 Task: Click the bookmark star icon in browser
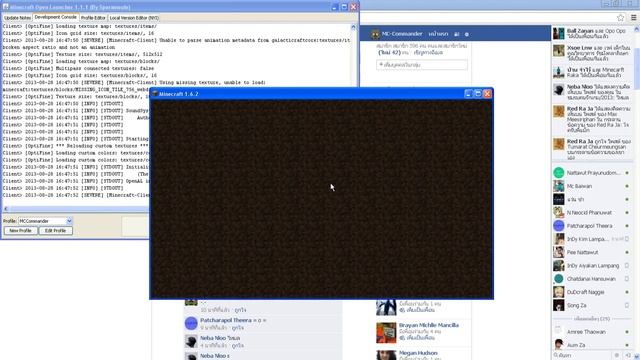tap(620, 18)
